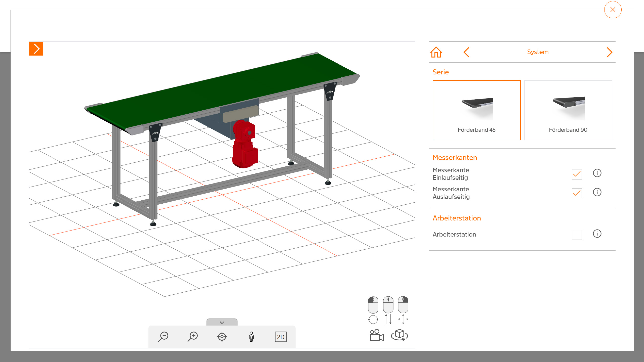
Task: Click the System step title
Action: tap(538, 52)
